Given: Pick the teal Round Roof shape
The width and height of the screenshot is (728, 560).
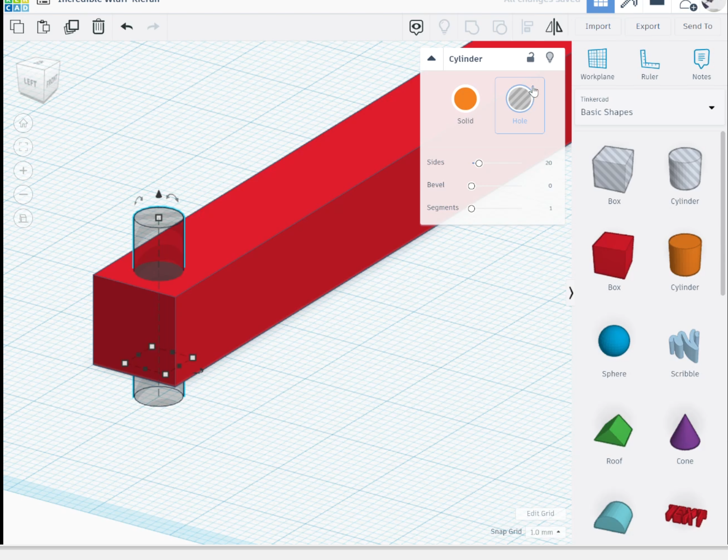Looking at the screenshot, I should tap(614, 518).
